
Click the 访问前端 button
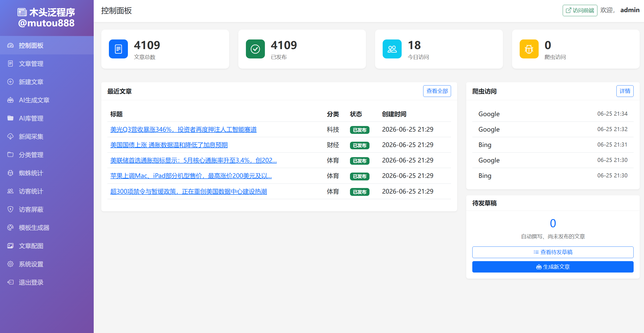[580, 10]
